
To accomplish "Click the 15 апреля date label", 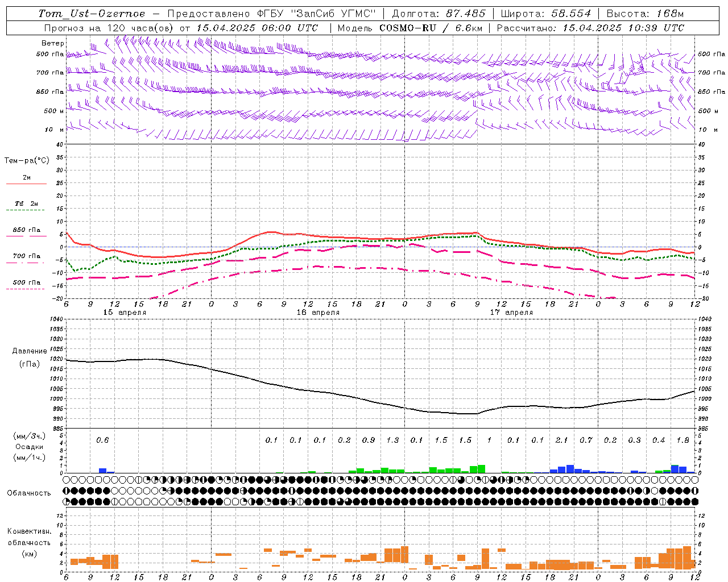I will pyautogui.click(x=125, y=313).
